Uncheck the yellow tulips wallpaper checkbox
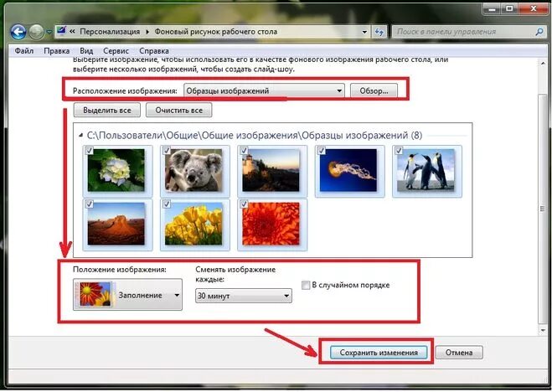Screen dimensions: 552x392 [x=167, y=204]
